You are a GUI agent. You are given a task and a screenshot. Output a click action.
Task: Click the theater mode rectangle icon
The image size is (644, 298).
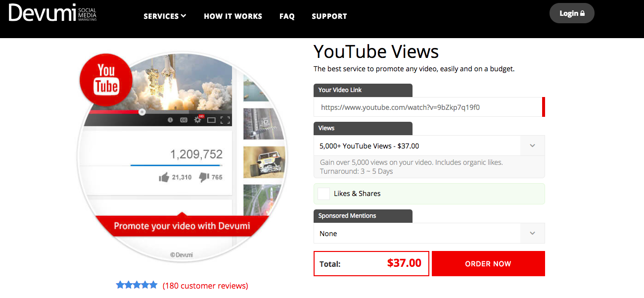click(211, 120)
